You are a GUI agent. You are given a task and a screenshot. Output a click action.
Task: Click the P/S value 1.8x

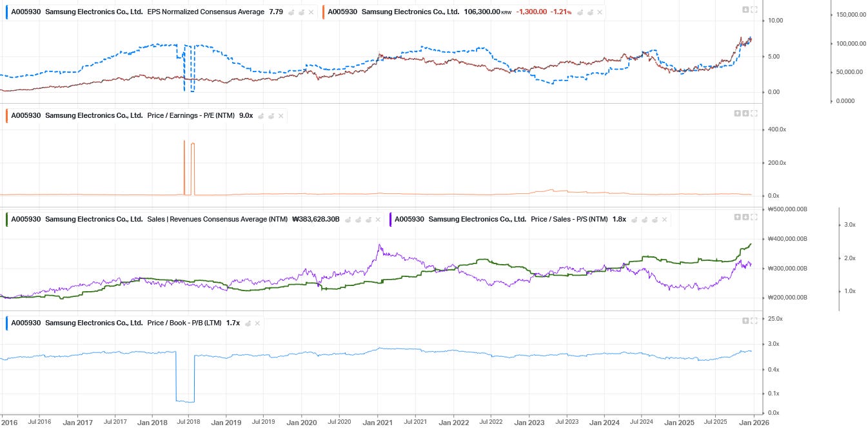619,220
